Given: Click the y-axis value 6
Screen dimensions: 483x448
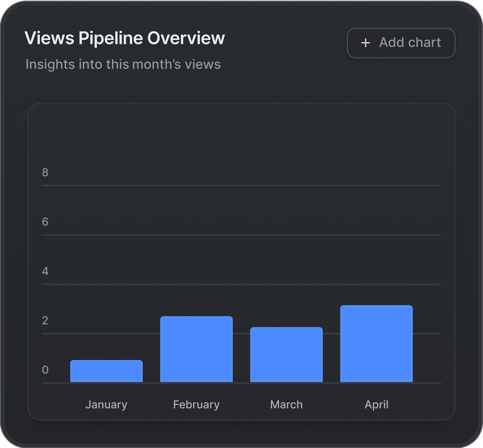Looking at the screenshot, I should [x=45, y=222].
